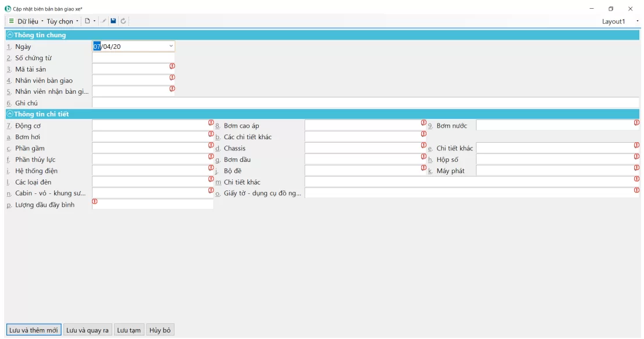
Task: Open the Layout1 dropdown arrow
Action: pyautogui.click(x=638, y=22)
